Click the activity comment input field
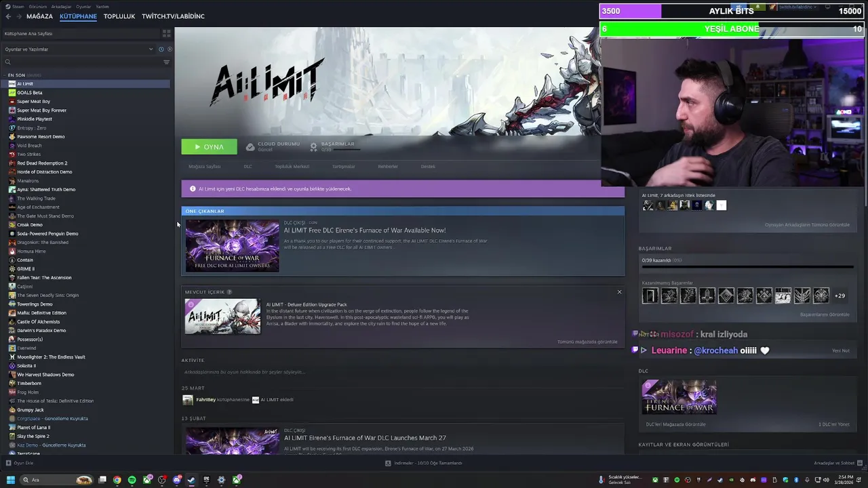The width and height of the screenshot is (868, 488). point(403,371)
